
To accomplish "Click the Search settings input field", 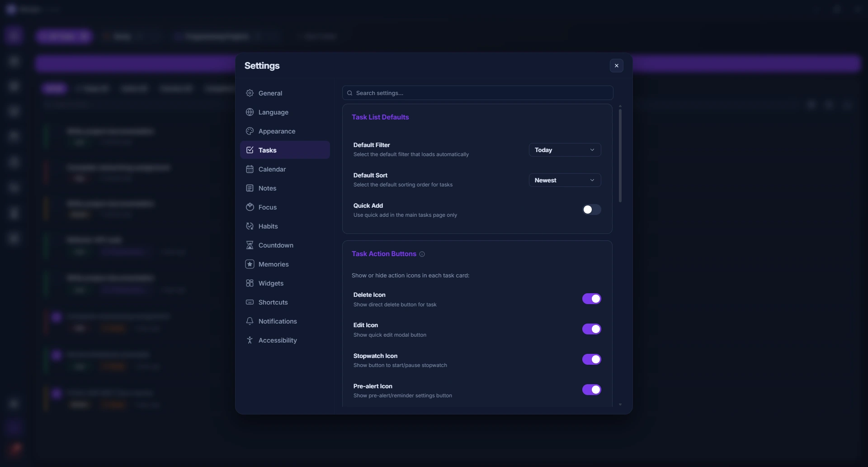I will pos(477,93).
